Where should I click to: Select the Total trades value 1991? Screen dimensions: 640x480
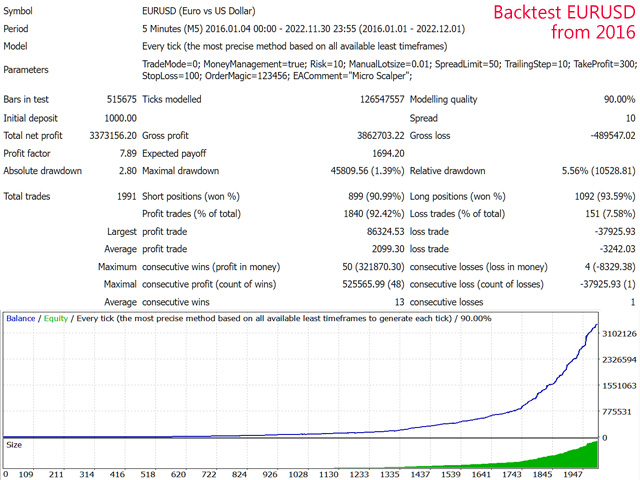(127, 197)
